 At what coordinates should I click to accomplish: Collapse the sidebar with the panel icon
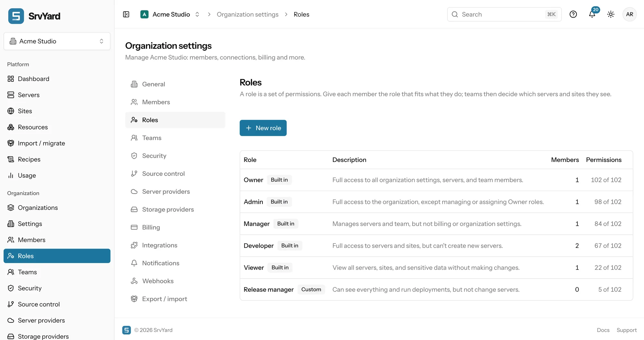tap(126, 14)
